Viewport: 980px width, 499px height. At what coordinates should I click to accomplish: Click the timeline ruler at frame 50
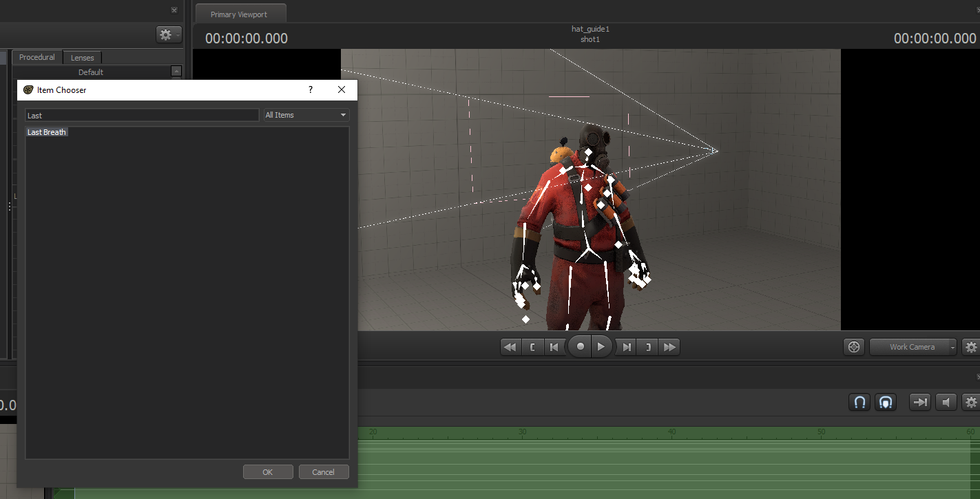[822, 432]
